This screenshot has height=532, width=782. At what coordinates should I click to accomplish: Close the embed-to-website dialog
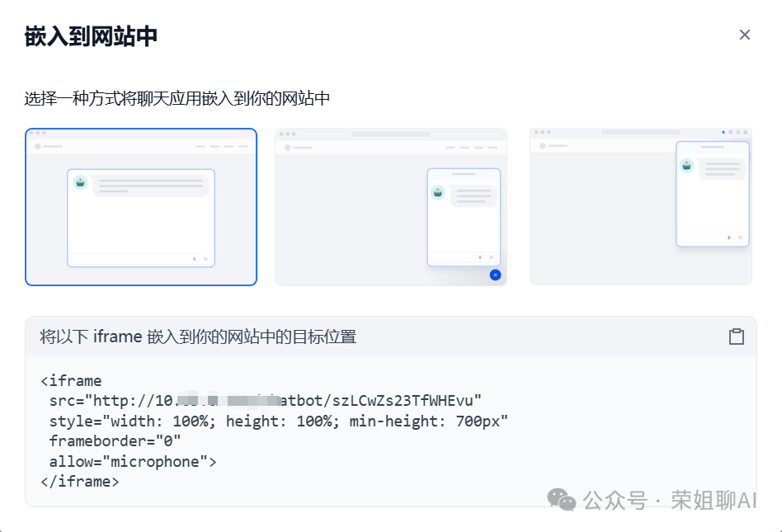(745, 35)
